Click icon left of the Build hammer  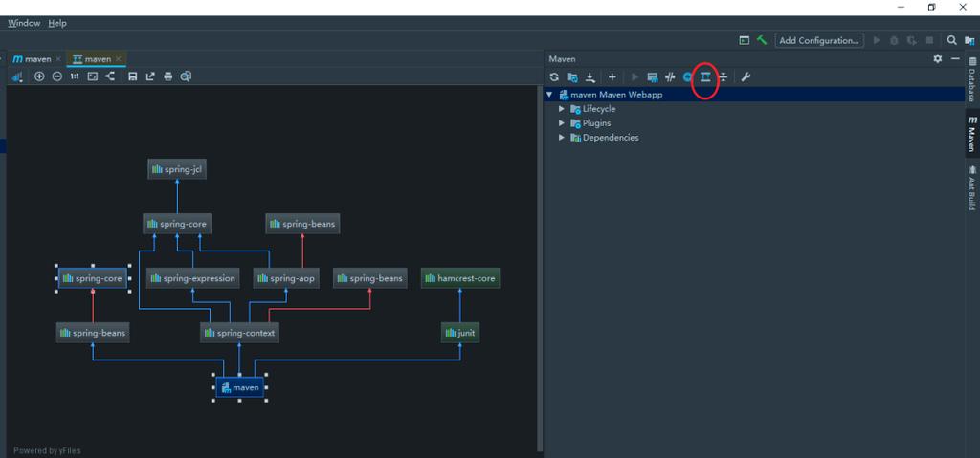tap(745, 40)
